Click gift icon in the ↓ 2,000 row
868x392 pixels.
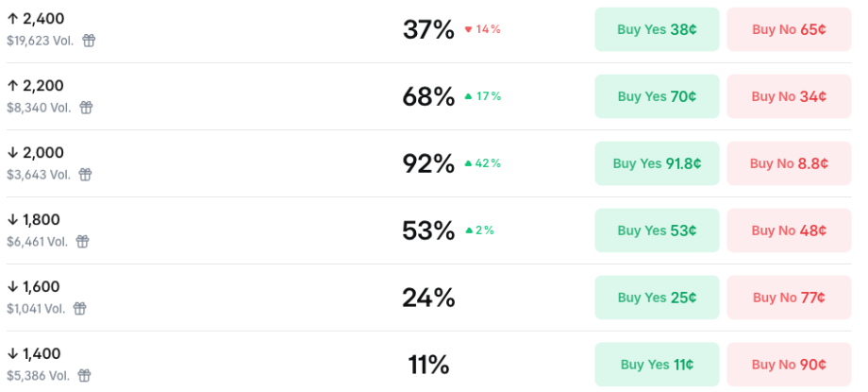point(85,175)
